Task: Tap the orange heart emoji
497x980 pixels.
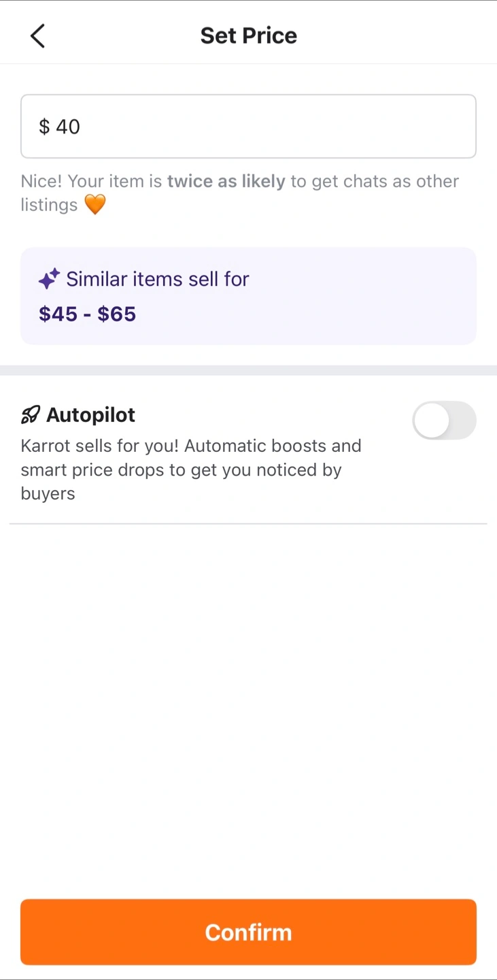Action: 95,205
